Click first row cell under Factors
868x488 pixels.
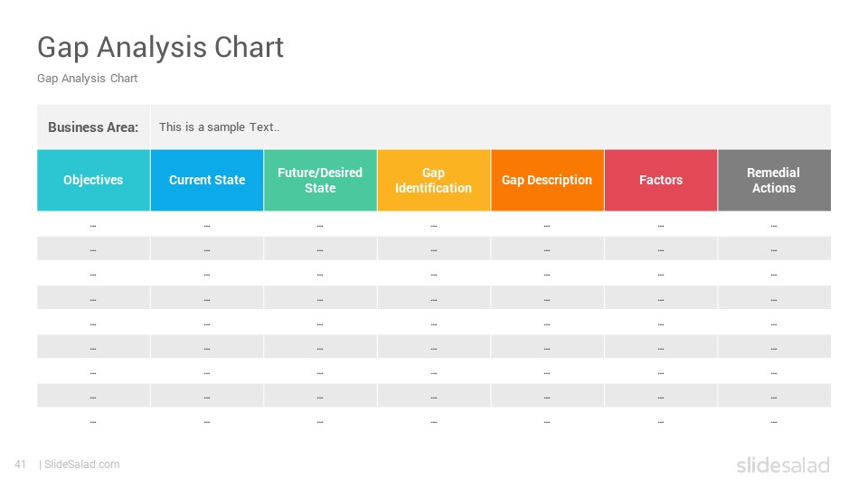point(661,226)
